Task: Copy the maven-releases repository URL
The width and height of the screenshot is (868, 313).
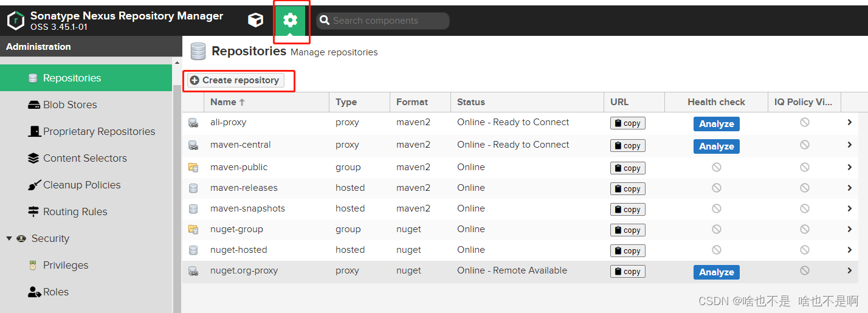Action: pyautogui.click(x=627, y=189)
